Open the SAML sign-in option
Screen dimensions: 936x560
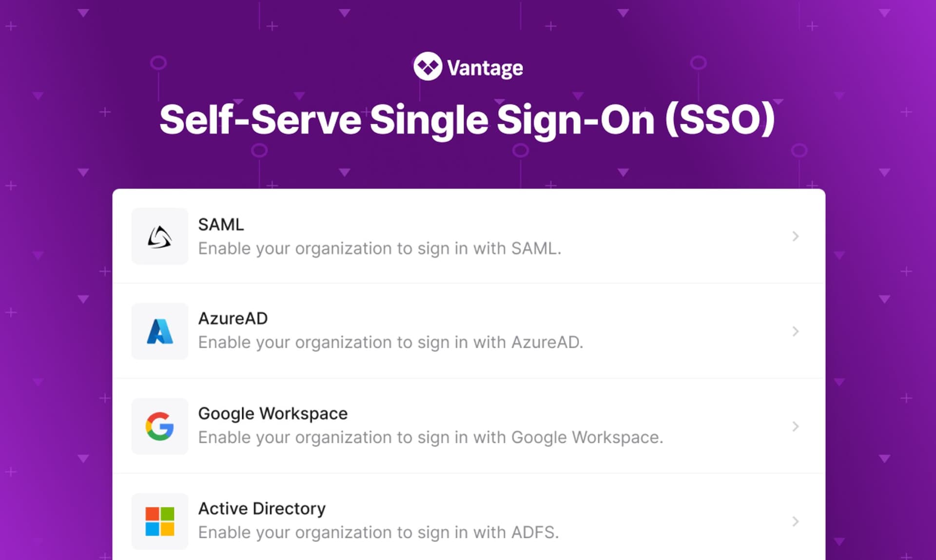tap(439, 236)
